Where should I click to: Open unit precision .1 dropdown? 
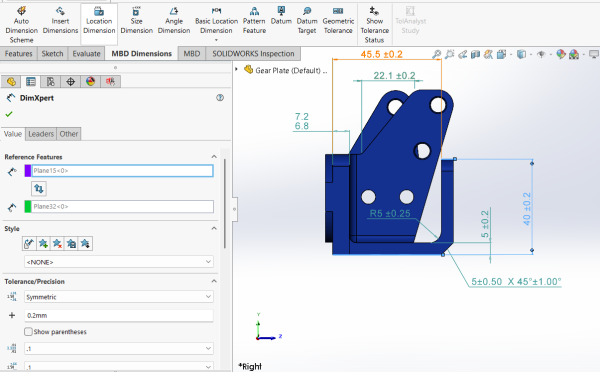[119, 349]
